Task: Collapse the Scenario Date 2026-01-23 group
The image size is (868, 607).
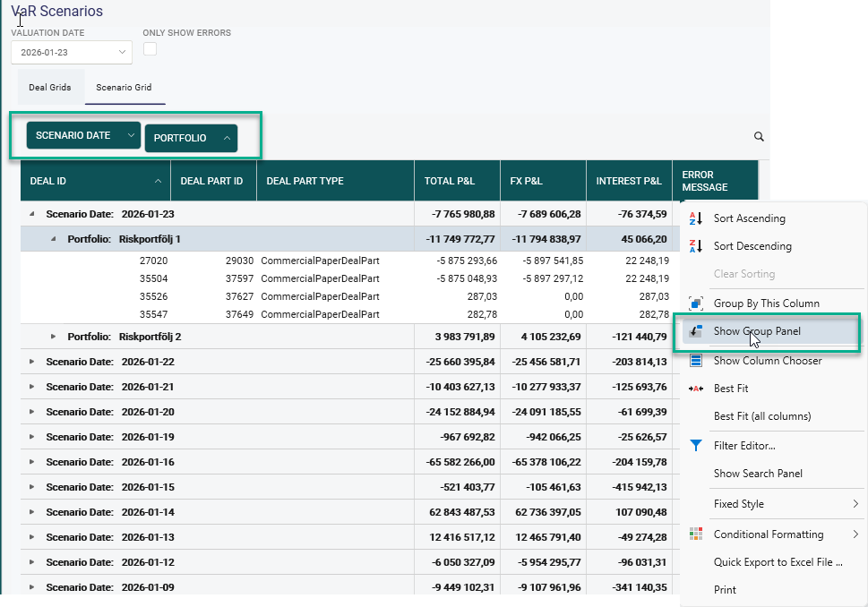Action: (x=33, y=215)
